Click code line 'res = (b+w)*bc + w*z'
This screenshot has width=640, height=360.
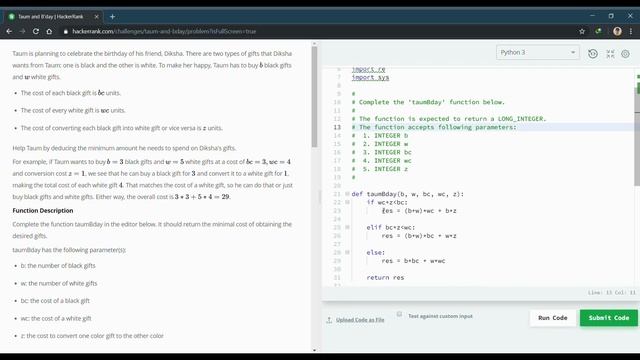click(x=419, y=236)
